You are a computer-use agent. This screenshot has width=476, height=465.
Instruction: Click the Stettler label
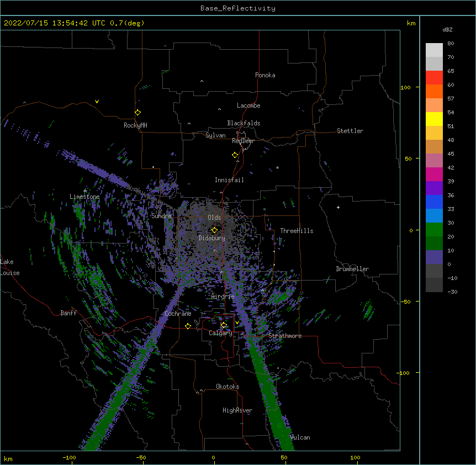point(350,131)
